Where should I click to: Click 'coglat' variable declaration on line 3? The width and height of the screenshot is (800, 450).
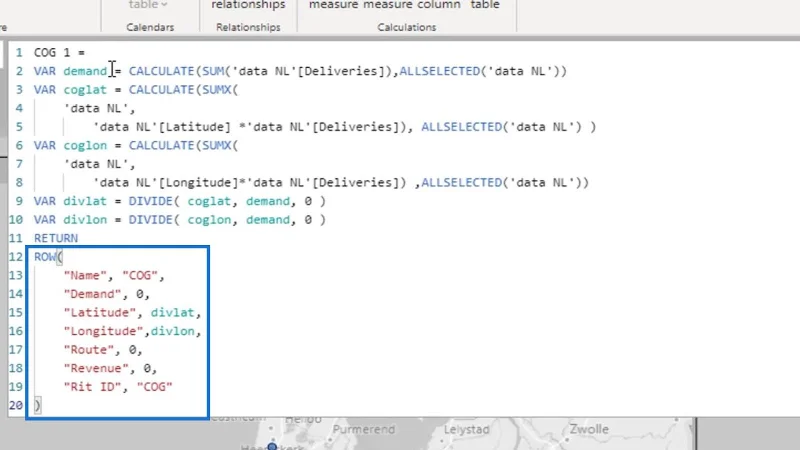tap(85, 90)
